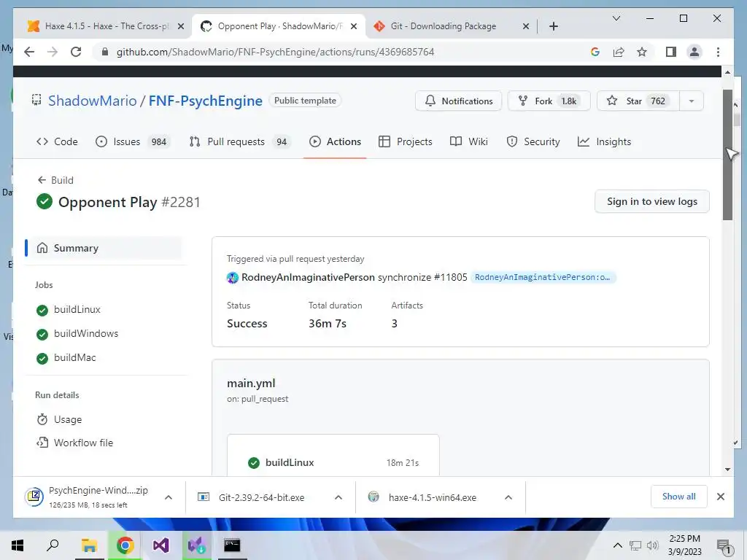
Task: Click the RodneyAnImaginativePerson branch label
Action: [x=543, y=277]
